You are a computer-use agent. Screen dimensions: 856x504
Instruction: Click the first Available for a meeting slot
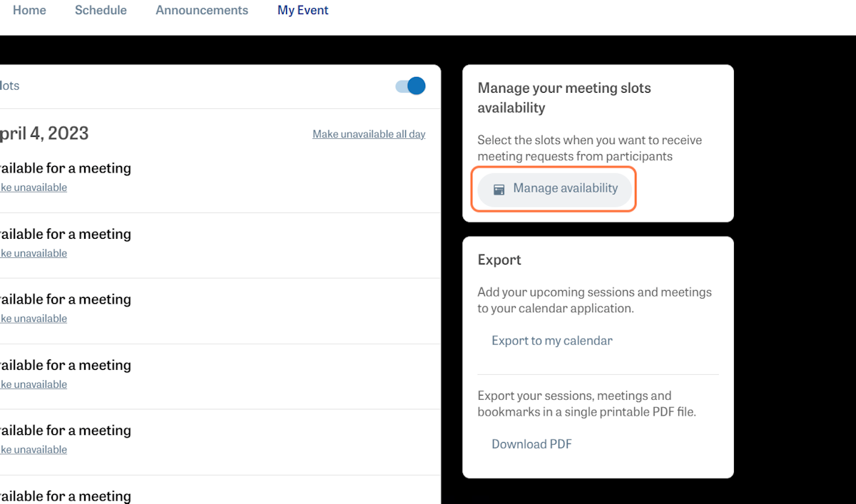[66, 168]
